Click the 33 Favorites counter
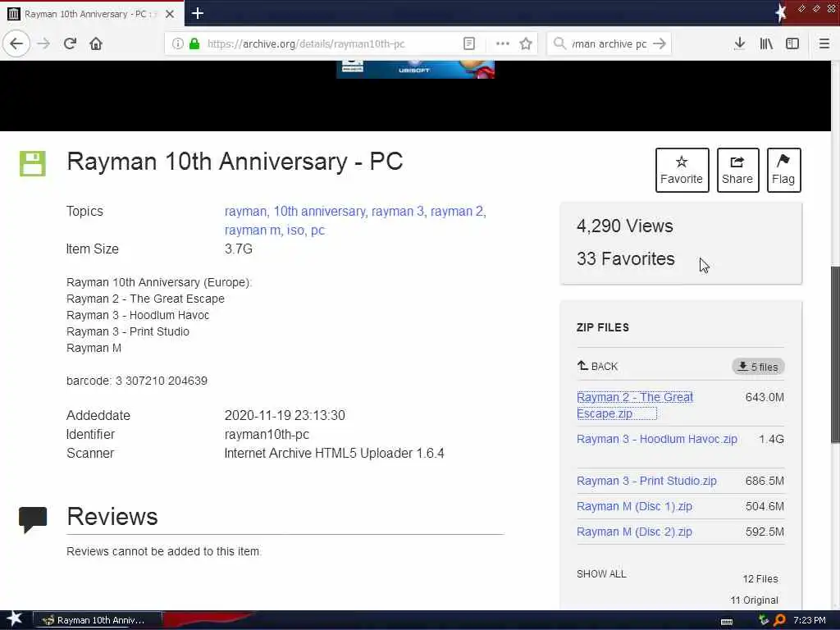This screenshot has height=630, width=840. [625, 258]
